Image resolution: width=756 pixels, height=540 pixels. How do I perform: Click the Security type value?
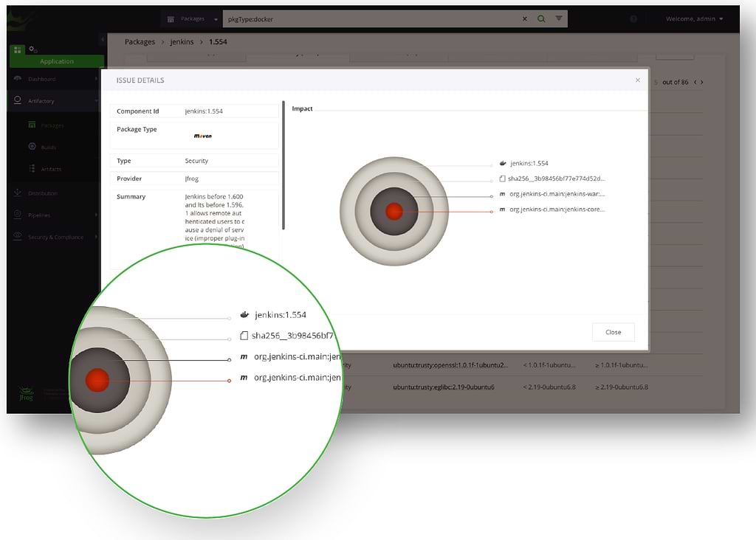(196, 161)
